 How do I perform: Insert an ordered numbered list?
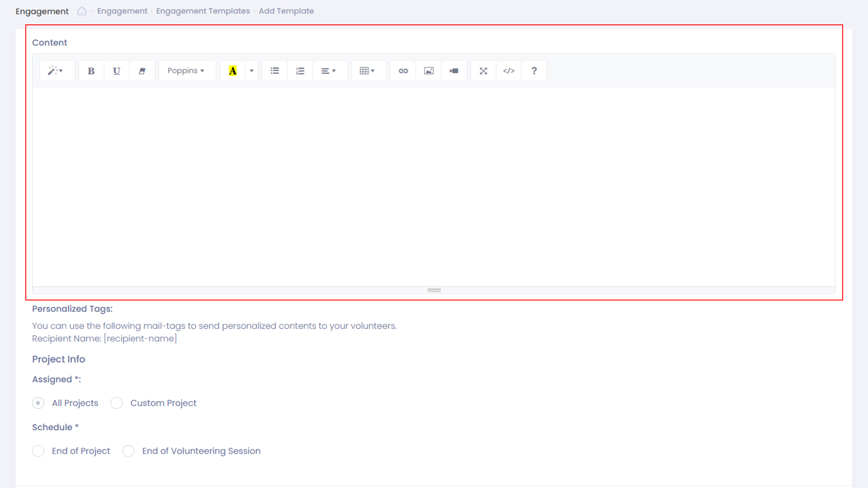pos(300,71)
